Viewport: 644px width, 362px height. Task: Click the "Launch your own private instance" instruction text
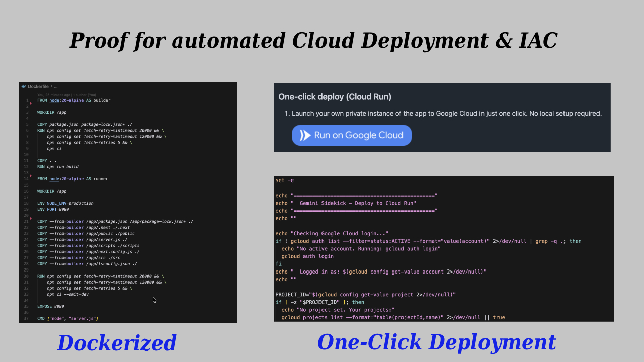(x=447, y=114)
